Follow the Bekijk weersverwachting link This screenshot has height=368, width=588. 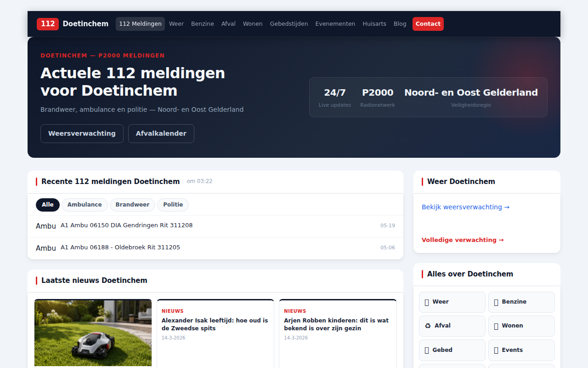pyautogui.click(x=465, y=207)
